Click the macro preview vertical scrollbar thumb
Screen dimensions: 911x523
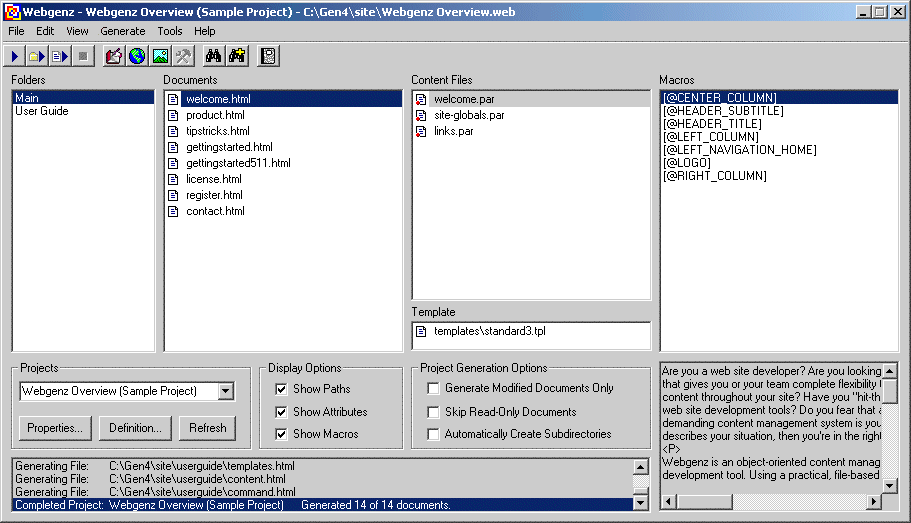coord(890,391)
